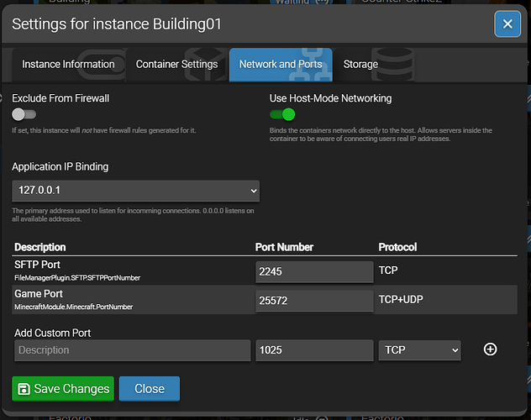
Task: Open the Storage tab
Action: click(x=374, y=65)
